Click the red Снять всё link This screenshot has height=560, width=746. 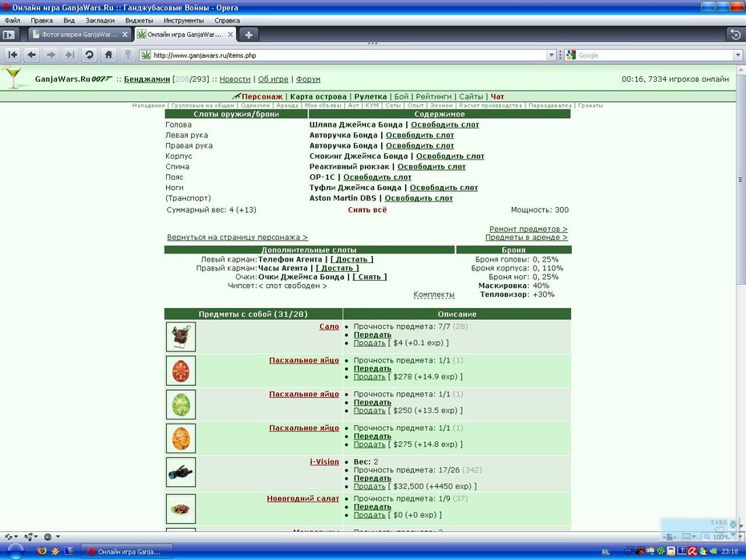click(x=367, y=210)
